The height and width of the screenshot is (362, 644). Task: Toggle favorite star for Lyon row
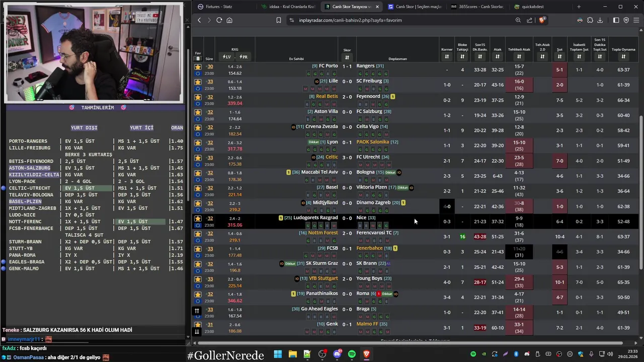point(198,142)
